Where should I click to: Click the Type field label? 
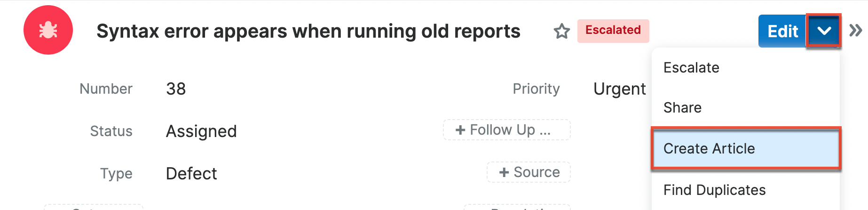(x=116, y=174)
